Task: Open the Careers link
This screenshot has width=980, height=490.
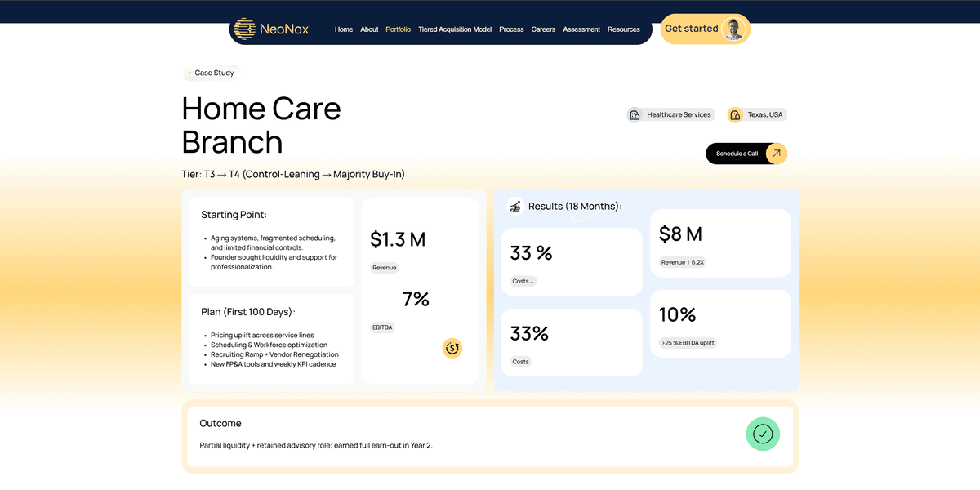Action: tap(543, 29)
